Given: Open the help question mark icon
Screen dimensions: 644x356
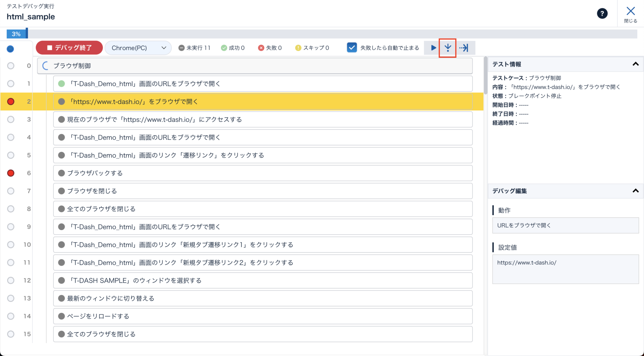Looking at the screenshot, I should tap(602, 14).
